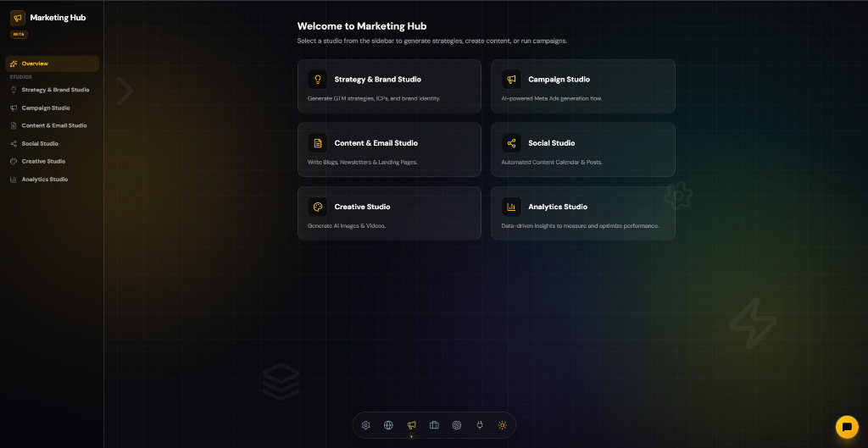Go to Social Studio in sidebar
This screenshot has width=868, height=448.
(52, 144)
